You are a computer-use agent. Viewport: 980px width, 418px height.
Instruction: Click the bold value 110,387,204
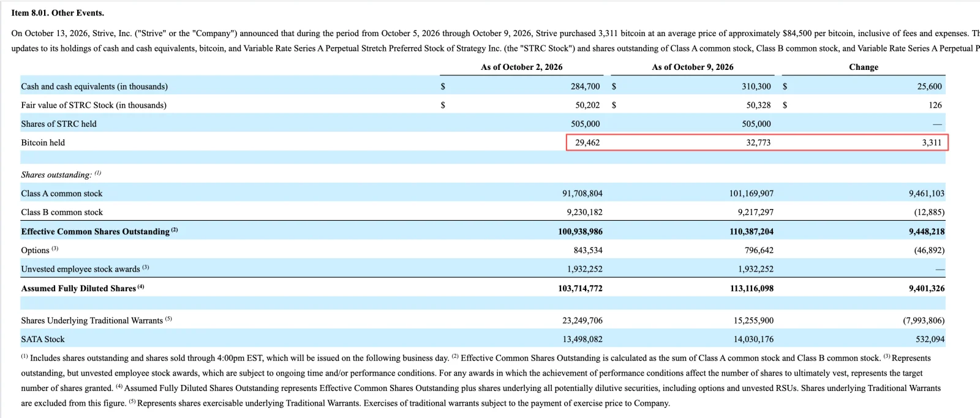[752, 231]
